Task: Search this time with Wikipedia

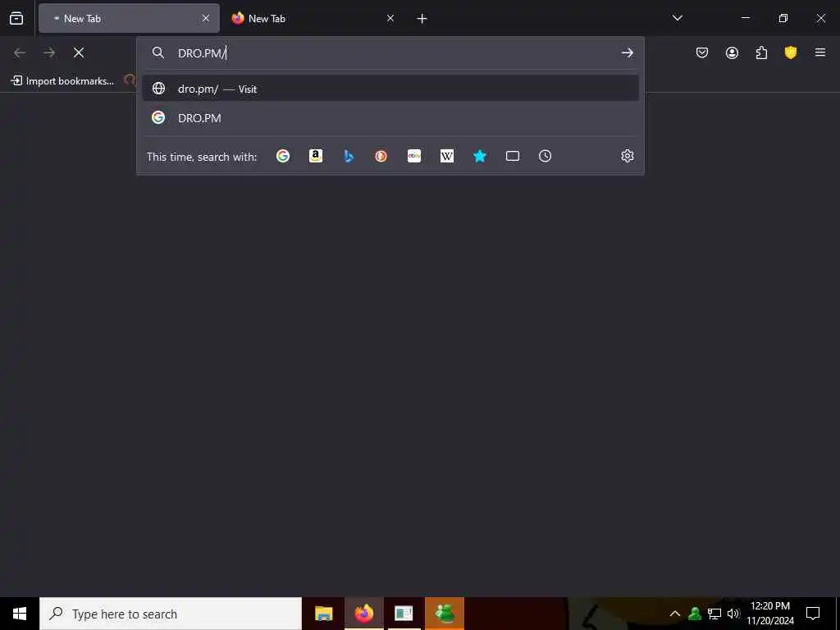Action: [x=447, y=156]
